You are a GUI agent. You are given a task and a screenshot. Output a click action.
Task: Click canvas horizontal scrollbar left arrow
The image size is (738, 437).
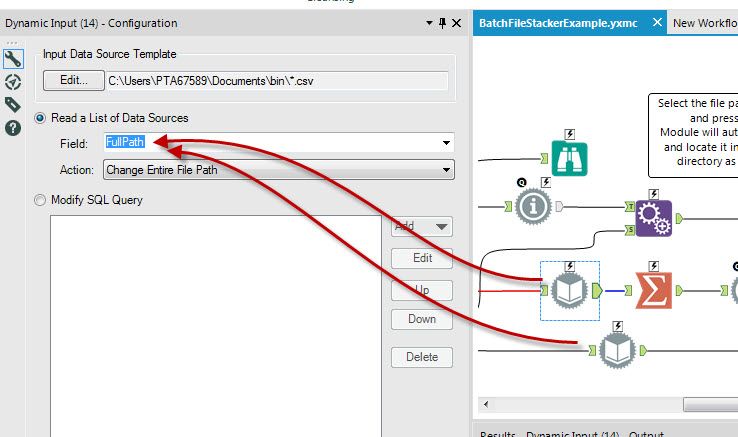tap(486, 404)
